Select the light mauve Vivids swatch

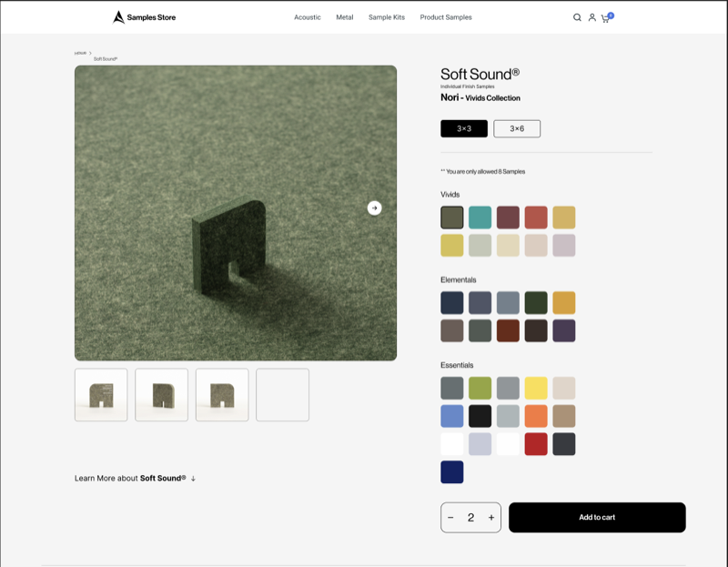pyautogui.click(x=563, y=245)
